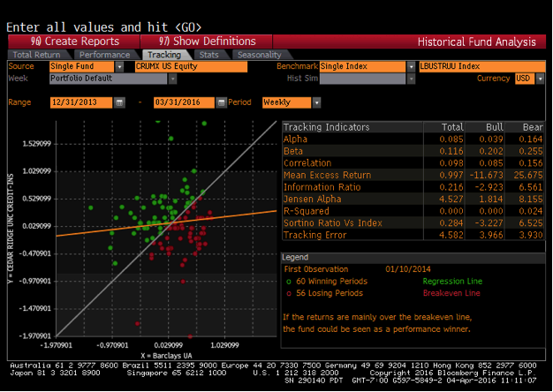Open the Stats tab
This screenshot has width=553, height=392.
coord(208,55)
